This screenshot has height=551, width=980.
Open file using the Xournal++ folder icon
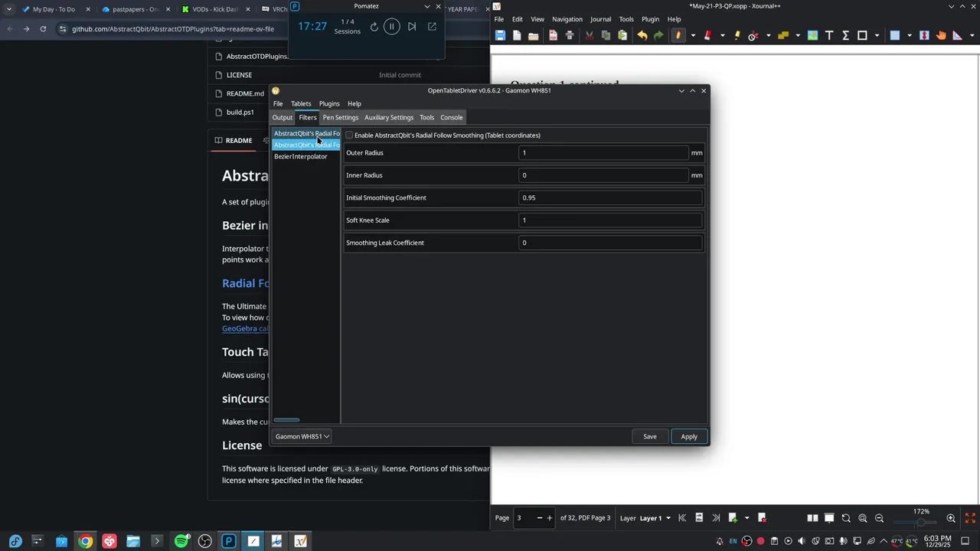coord(534,35)
